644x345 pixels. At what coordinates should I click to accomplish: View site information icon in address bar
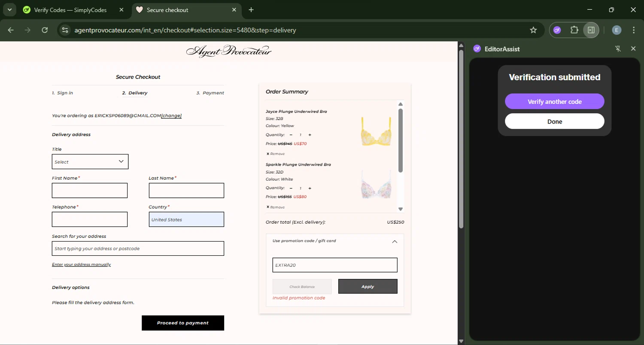[65, 30]
